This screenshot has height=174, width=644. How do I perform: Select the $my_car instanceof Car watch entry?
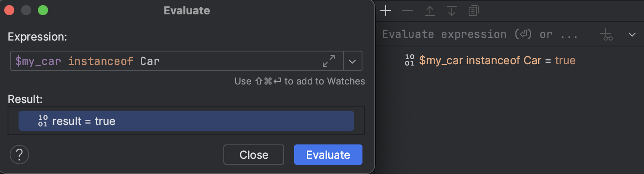tap(497, 60)
